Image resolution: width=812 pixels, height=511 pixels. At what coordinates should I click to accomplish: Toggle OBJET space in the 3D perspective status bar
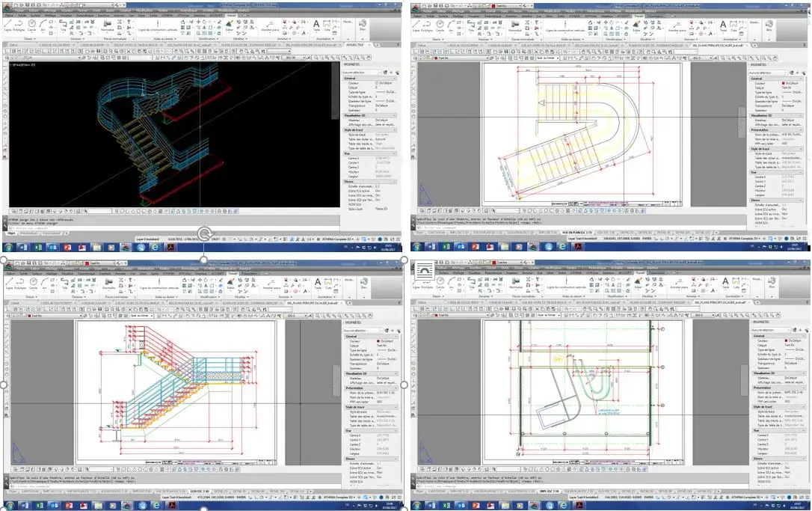(x=215, y=239)
